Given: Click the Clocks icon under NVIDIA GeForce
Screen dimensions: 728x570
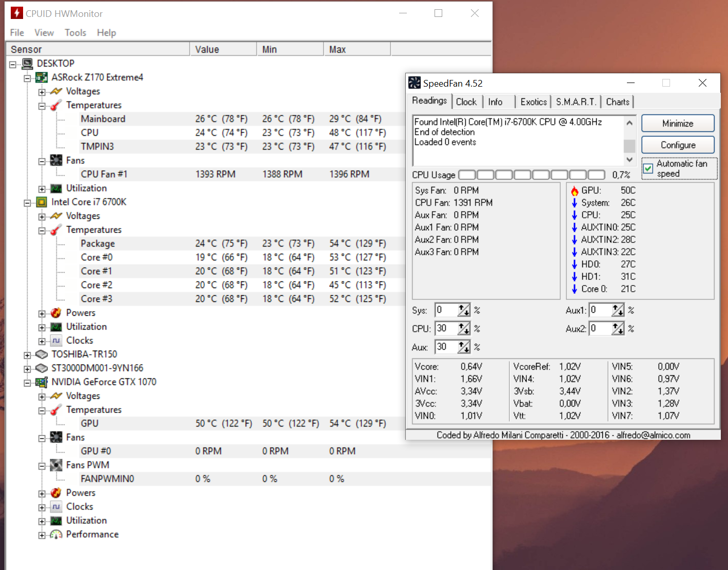Looking at the screenshot, I should (x=56, y=506).
